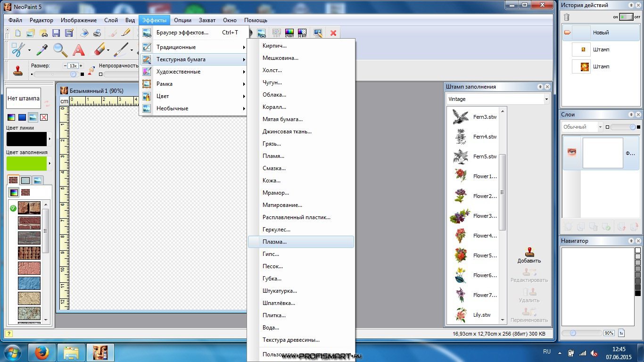Click the red X delete toolbar icon
Image resolution: width=644 pixels, height=362 pixels.
coord(333,33)
